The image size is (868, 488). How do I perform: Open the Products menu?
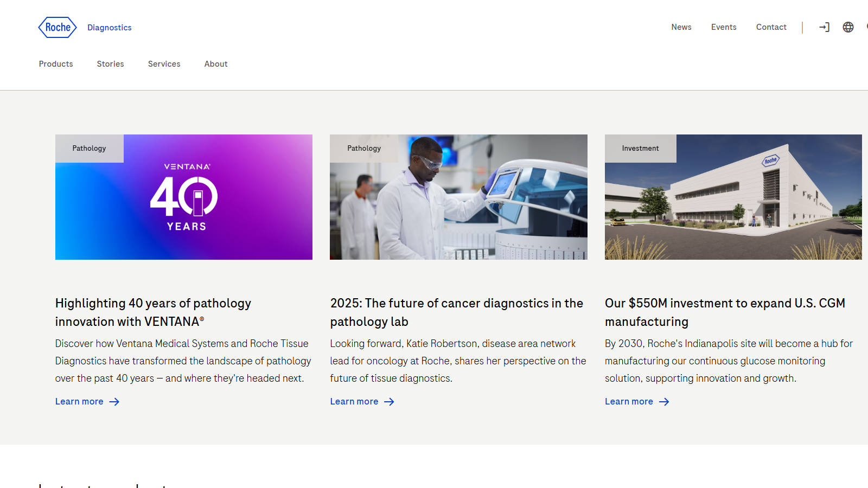point(56,64)
